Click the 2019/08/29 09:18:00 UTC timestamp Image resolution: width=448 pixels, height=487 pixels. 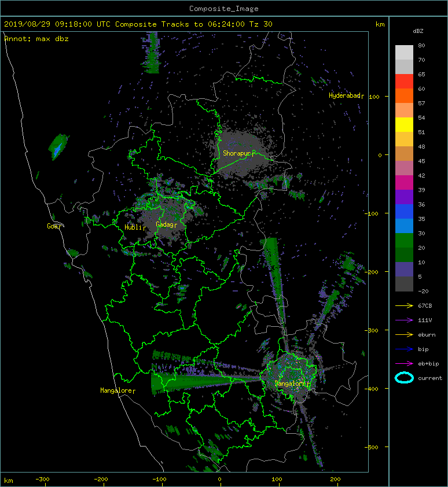pos(57,24)
